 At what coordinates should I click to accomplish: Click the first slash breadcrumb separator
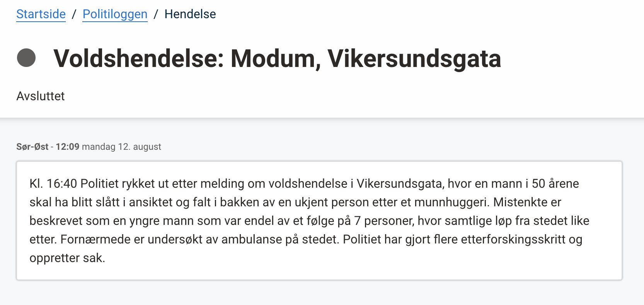point(74,14)
